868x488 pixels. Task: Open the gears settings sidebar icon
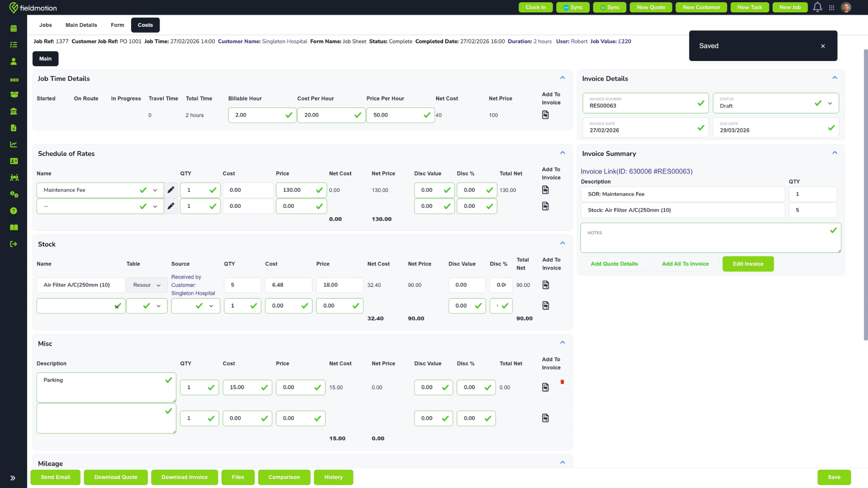pos(14,194)
